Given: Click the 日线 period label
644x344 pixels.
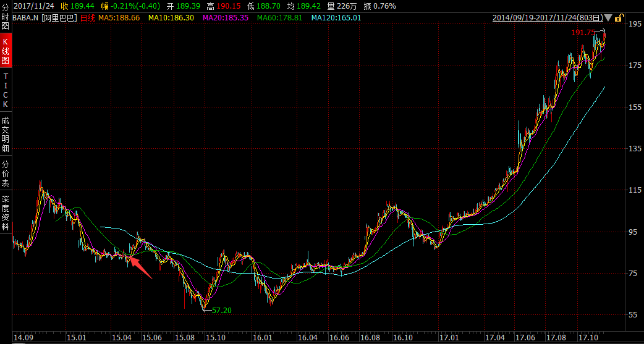Looking at the screenshot, I should coord(88,18).
